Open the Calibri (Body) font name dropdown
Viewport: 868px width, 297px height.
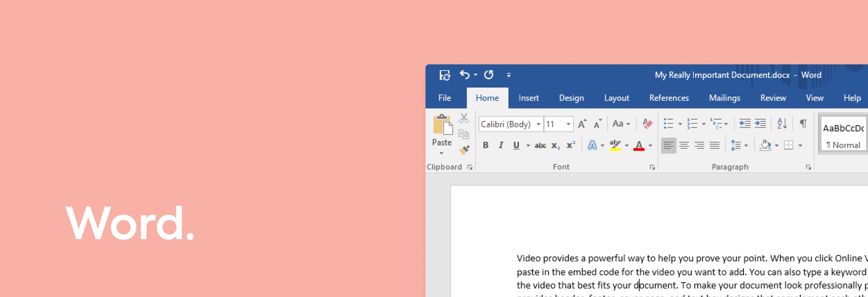[x=538, y=124]
